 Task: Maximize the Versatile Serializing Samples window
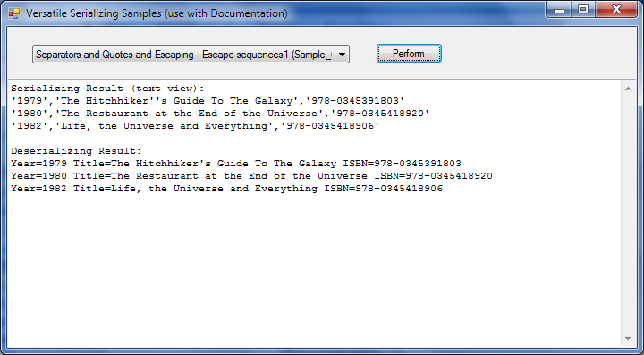[x=583, y=10]
